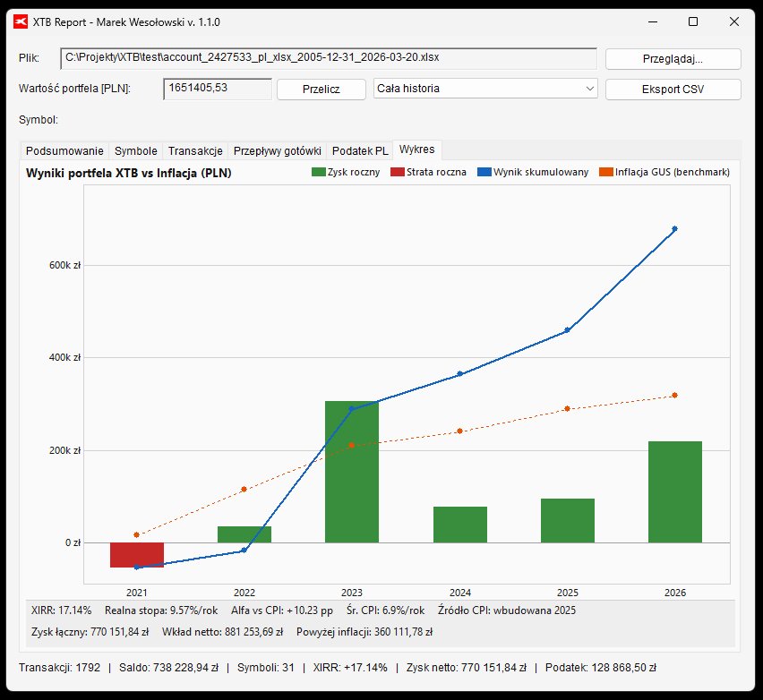Image resolution: width=763 pixels, height=700 pixels.
Task: Open the Podsumowanie tab
Action: coord(64,150)
